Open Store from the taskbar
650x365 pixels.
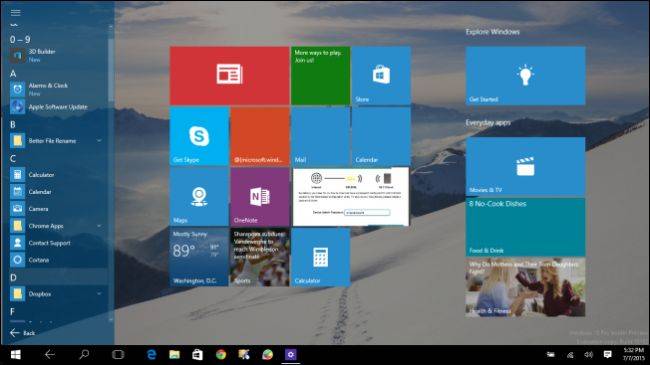(x=198, y=355)
